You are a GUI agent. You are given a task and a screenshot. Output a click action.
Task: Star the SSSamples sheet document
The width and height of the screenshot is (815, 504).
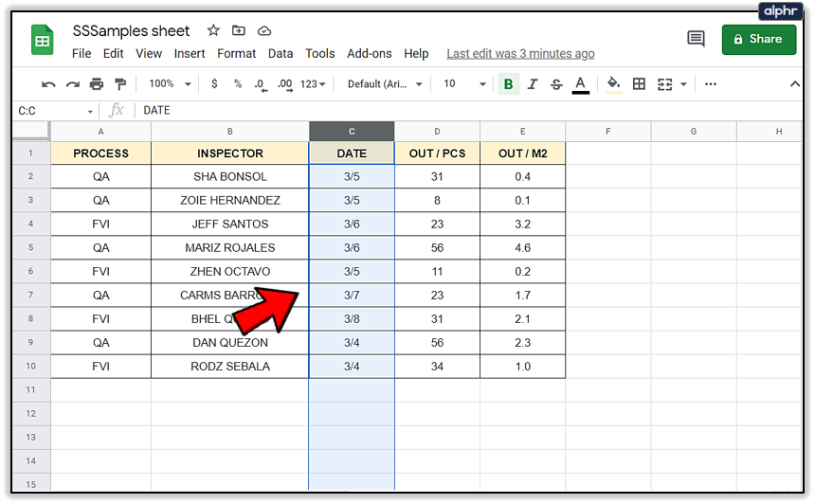pyautogui.click(x=213, y=31)
